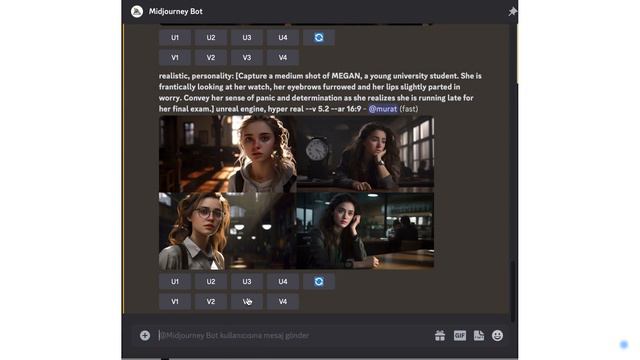
Task: Open pinned messages with the pin icon
Action: coord(512,11)
